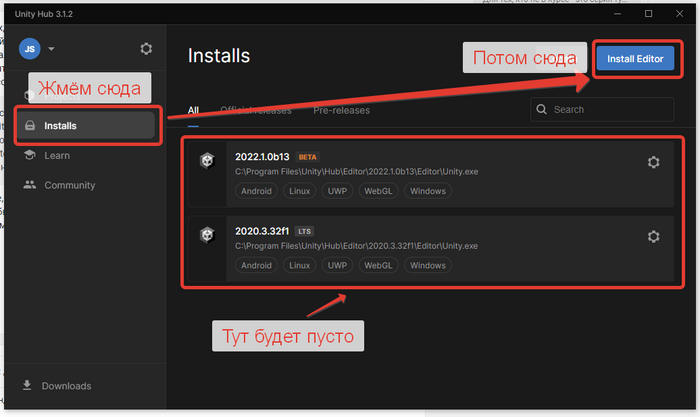Open the Downloads panel
The image size is (700, 417).
pyautogui.click(x=66, y=386)
